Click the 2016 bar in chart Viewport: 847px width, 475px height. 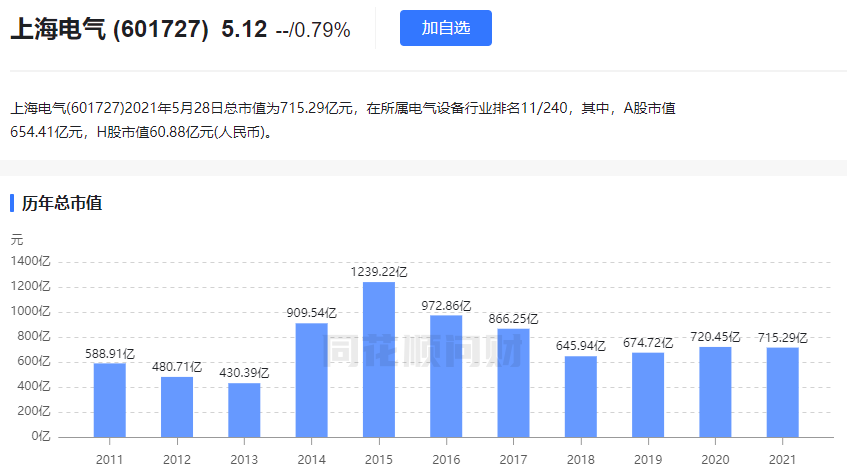pyautogui.click(x=446, y=376)
